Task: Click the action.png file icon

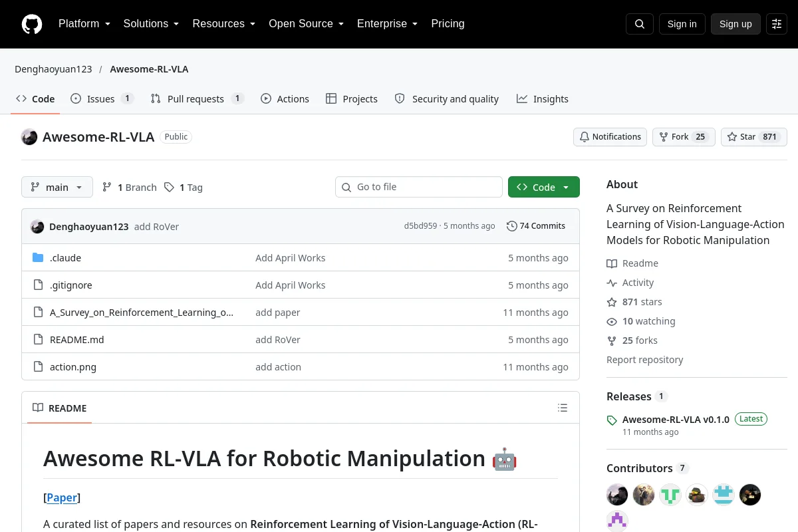Action: (x=38, y=367)
